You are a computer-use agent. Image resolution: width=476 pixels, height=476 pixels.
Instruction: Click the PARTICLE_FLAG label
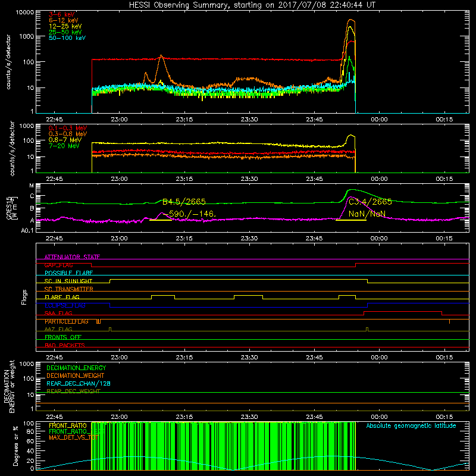(x=67, y=321)
